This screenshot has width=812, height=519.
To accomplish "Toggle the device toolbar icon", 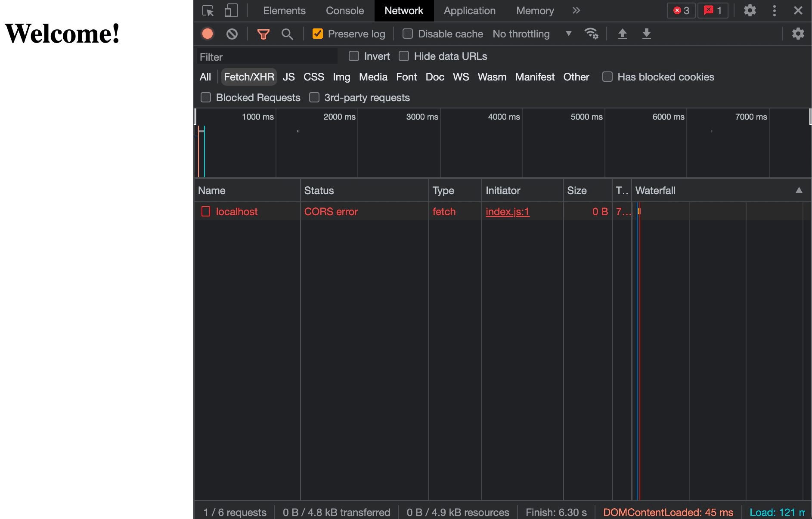I will pyautogui.click(x=231, y=11).
